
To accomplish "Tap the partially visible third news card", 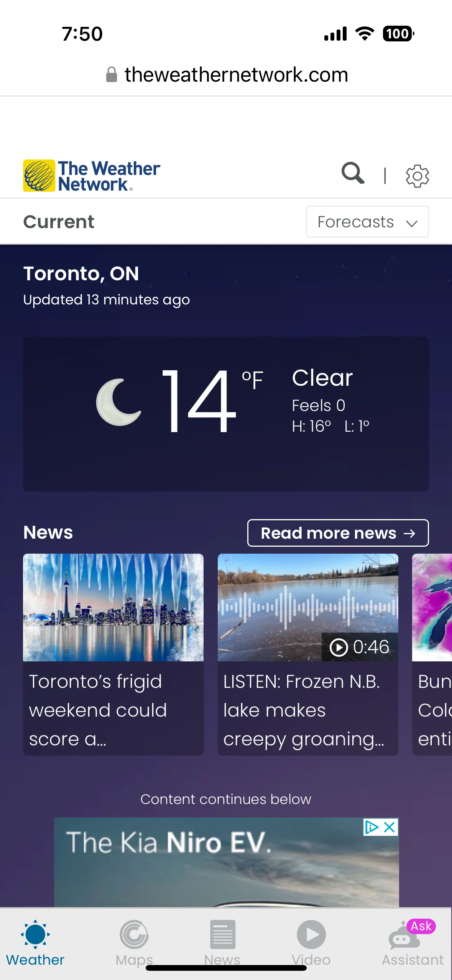I will [432, 654].
